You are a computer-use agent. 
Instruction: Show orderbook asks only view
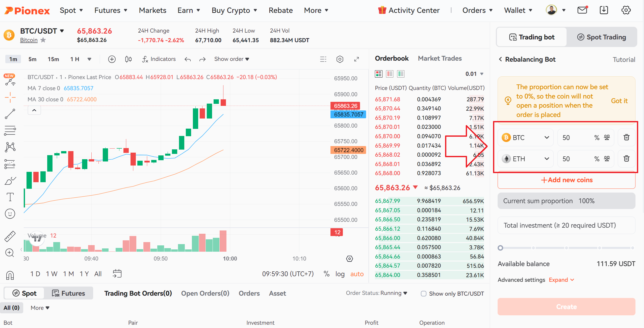[x=390, y=74]
